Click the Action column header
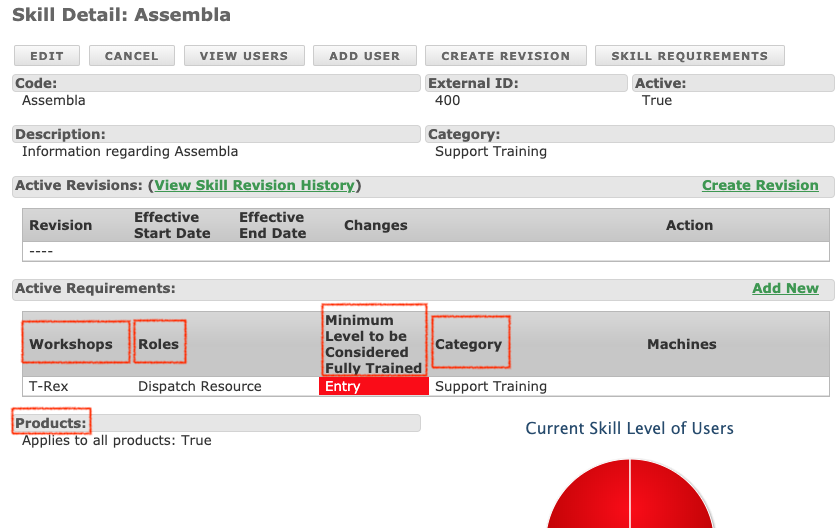839x528 pixels. [x=689, y=225]
